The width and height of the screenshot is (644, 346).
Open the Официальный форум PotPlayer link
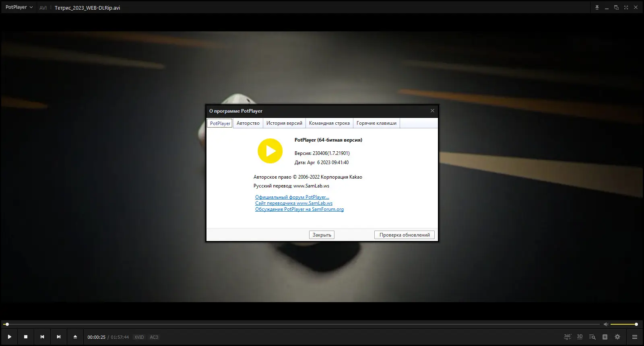tap(292, 197)
